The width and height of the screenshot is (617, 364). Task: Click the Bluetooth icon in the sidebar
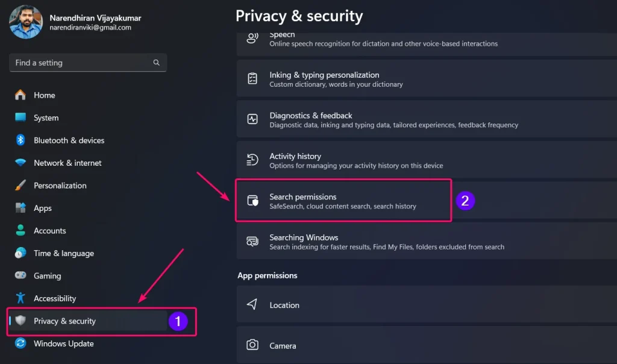click(20, 140)
